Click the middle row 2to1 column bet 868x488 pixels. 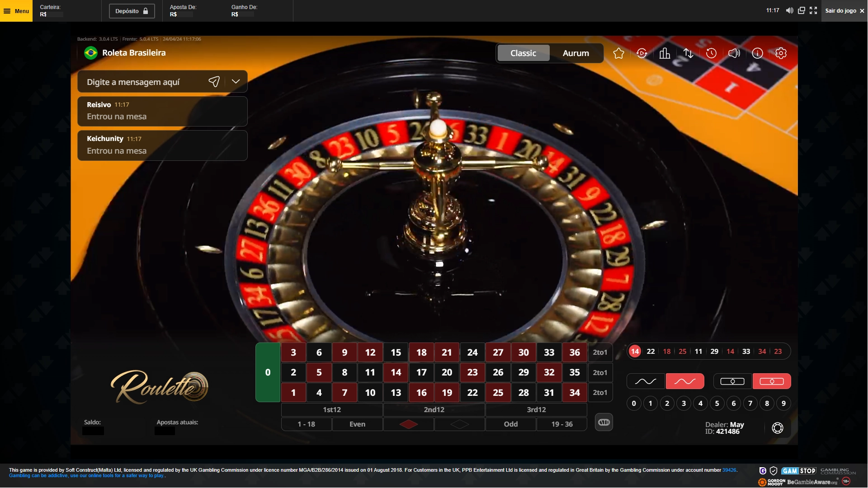point(600,372)
